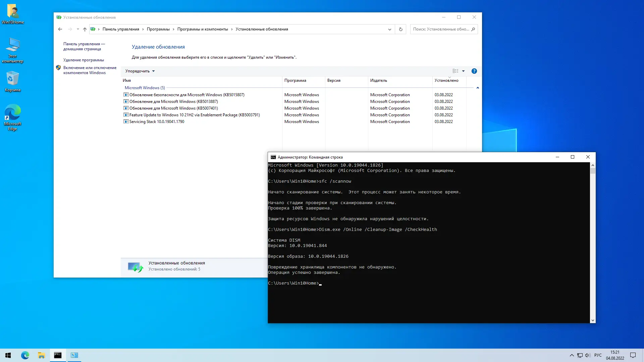Click the Back navigation arrow

click(60, 29)
